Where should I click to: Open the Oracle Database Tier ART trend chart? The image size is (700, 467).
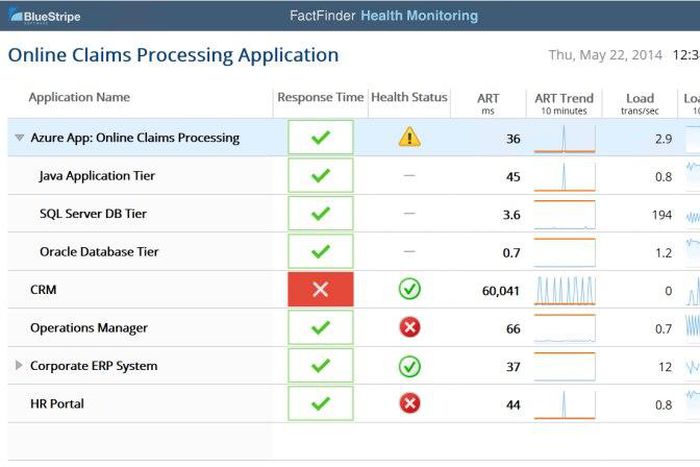pyautogui.click(x=565, y=253)
